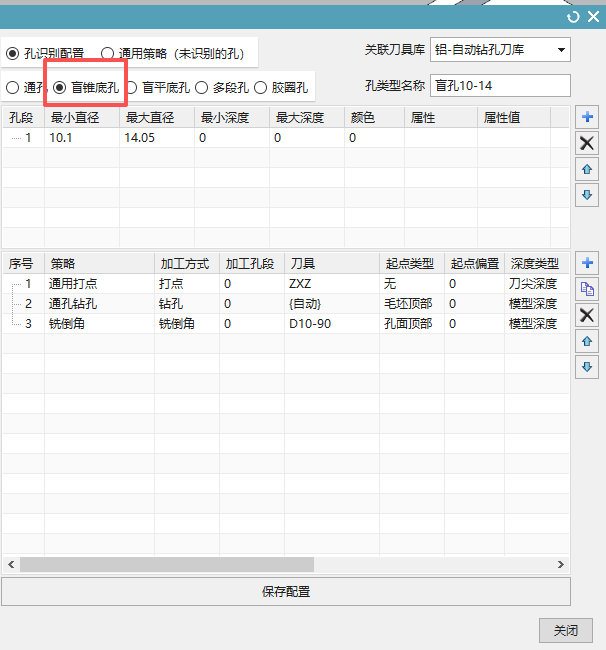Click the 最大直径 column header

[157, 118]
